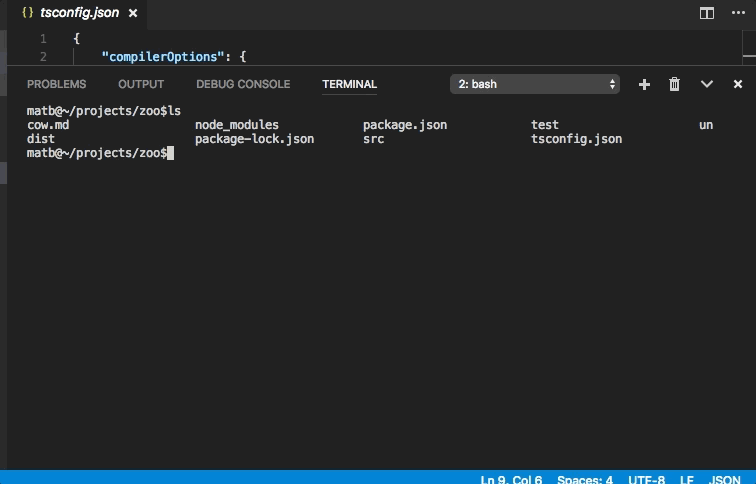Click 'Ln 9, Col 6' in status bar
The width and height of the screenshot is (756, 484).
[x=511, y=480]
